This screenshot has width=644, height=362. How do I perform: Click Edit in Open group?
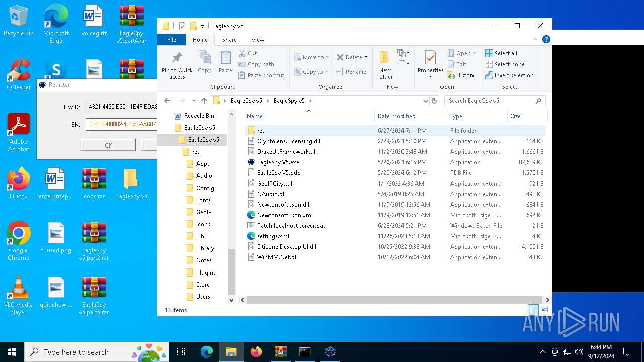pyautogui.click(x=457, y=64)
